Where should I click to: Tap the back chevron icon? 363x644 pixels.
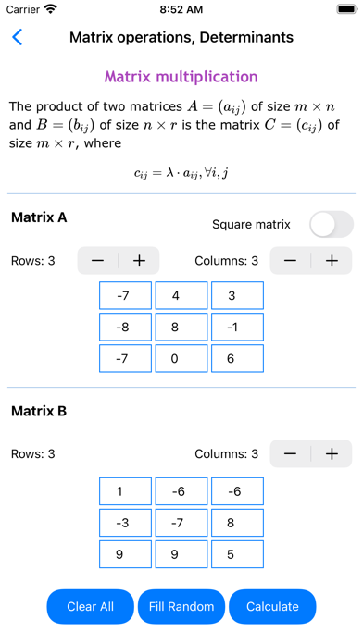[18, 37]
